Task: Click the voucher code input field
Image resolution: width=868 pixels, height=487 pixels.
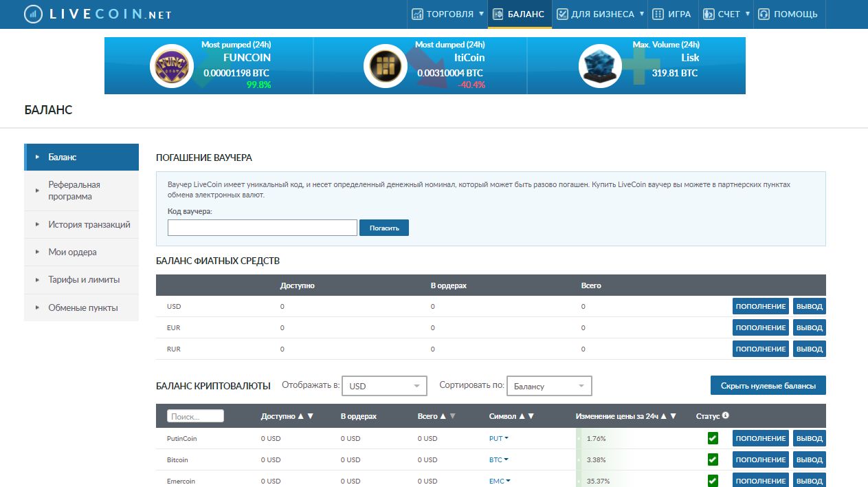Action: click(262, 228)
